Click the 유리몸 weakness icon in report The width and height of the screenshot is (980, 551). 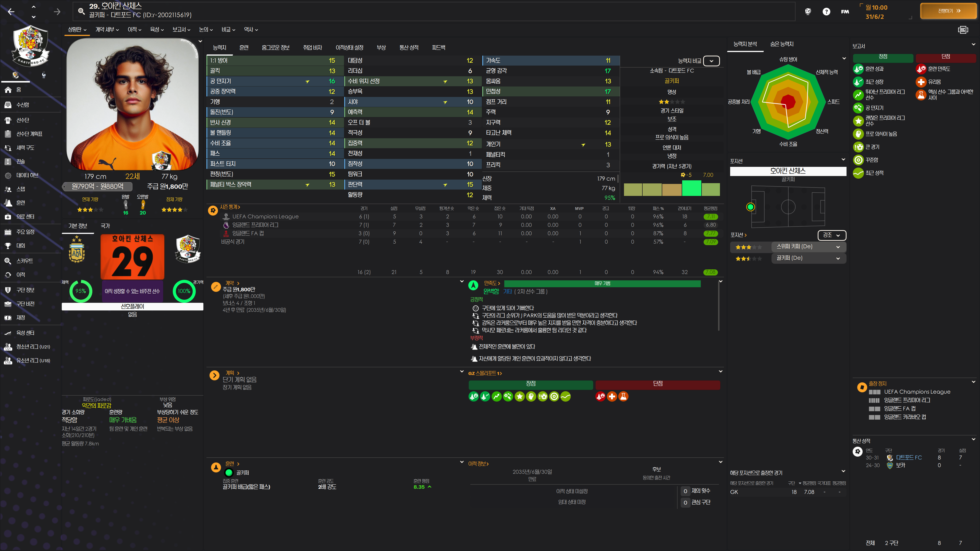coord(921,82)
